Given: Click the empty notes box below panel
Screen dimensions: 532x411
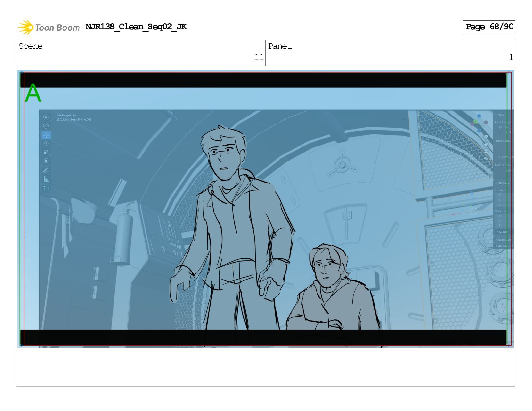Looking at the screenshot, I should click(x=265, y=369).
